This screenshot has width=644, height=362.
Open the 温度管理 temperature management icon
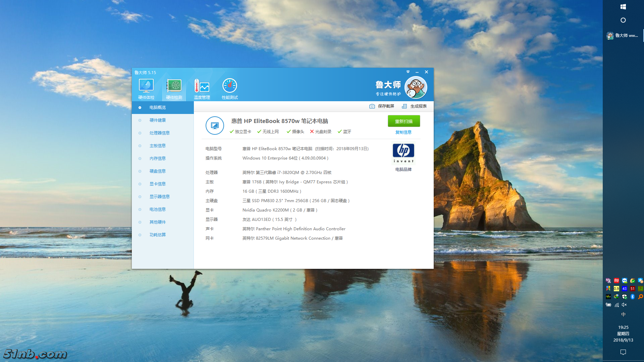tap(202, 89)
